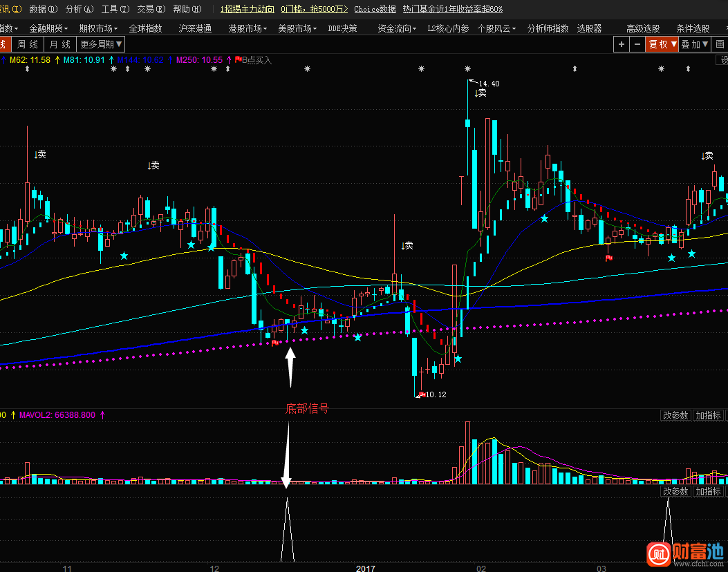Click the M144: 10.62 moving average label
728x572 pixels.
point(140,60)
